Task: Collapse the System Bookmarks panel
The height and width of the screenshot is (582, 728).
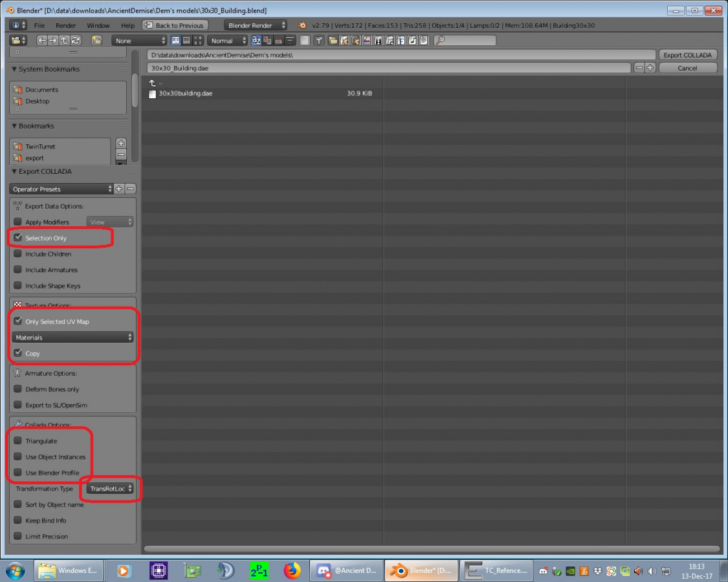Action: [14, 69]
